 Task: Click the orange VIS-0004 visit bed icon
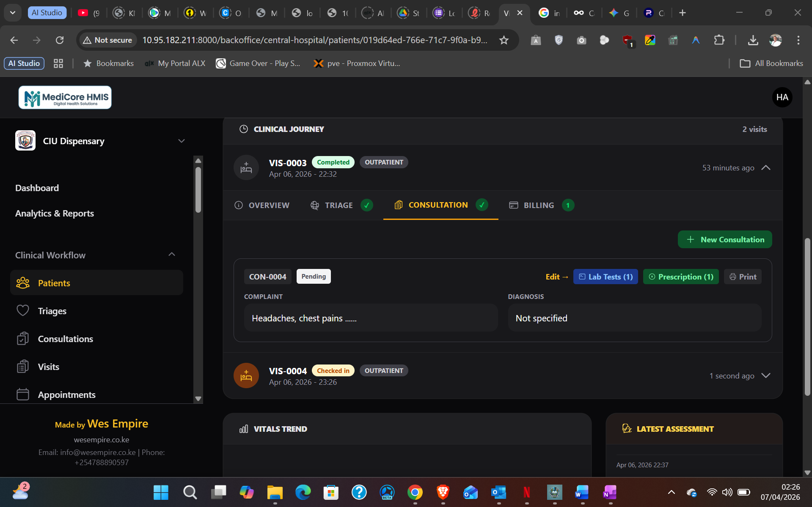[246, 375]
